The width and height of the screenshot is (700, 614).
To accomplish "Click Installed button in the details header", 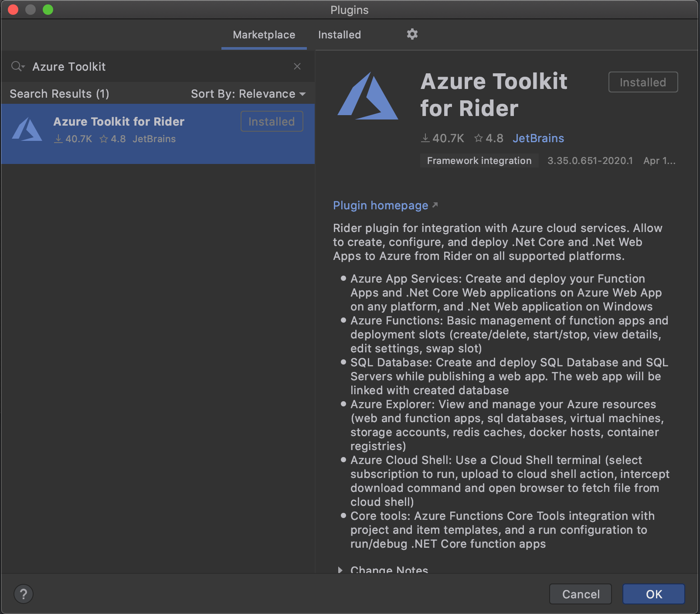I will point(643,82).
